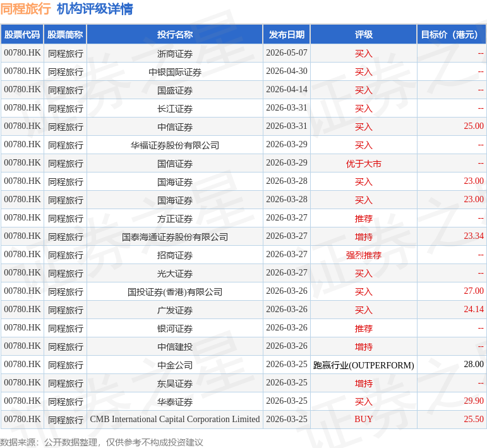This screenshot has height=448, width=487.
Task: Click the 强烈推荐 rating for 招商证券
Action: tap(364, 255)
